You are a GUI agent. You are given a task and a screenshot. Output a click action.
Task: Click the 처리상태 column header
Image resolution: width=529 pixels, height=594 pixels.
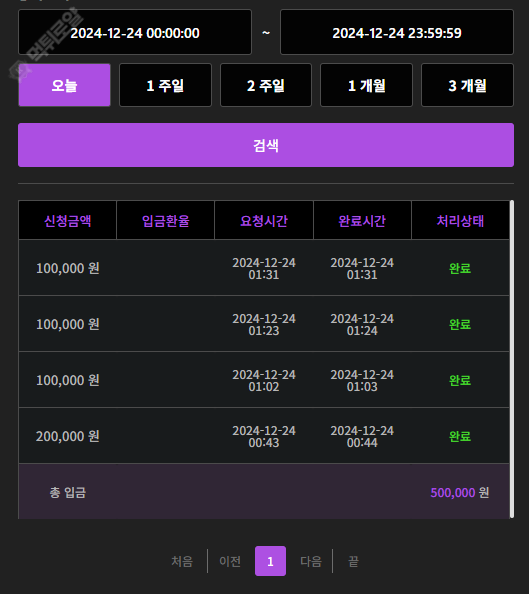(460, 220)
